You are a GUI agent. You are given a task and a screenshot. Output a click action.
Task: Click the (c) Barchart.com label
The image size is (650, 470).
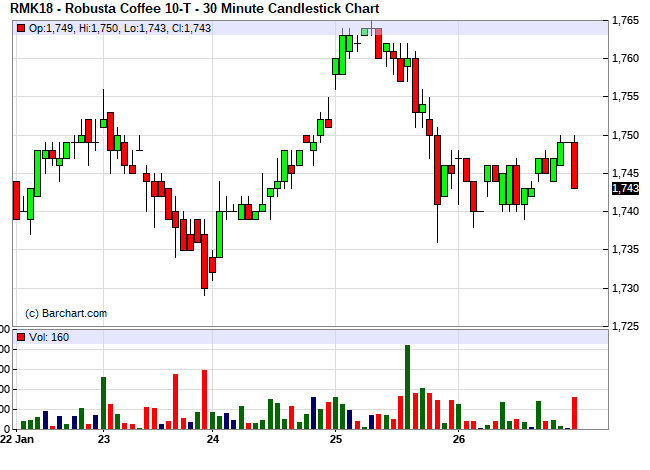pyautogui.click(x=66, y=313)
